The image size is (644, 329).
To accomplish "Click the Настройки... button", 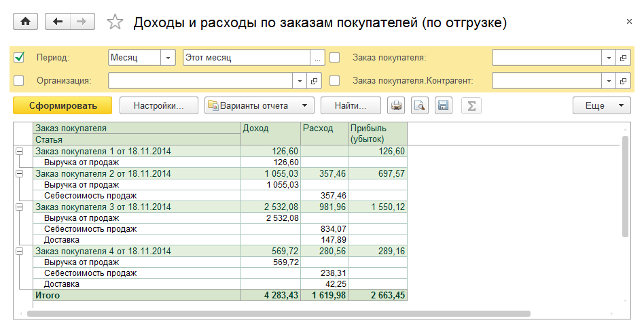I will (159, 105).
